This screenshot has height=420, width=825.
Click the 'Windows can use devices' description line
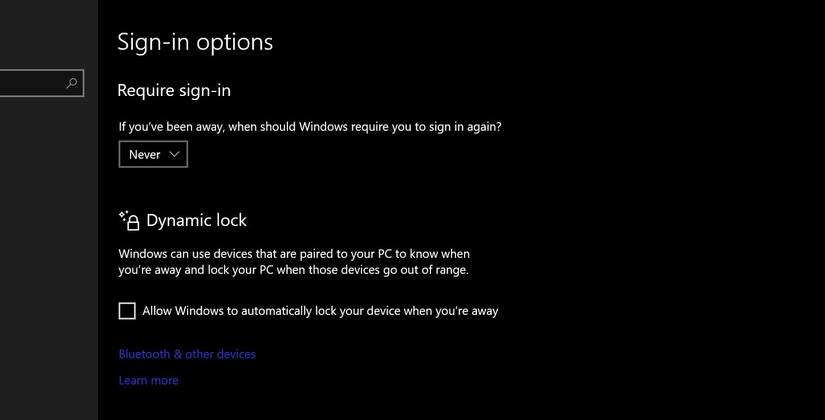[x=294, y=254]
